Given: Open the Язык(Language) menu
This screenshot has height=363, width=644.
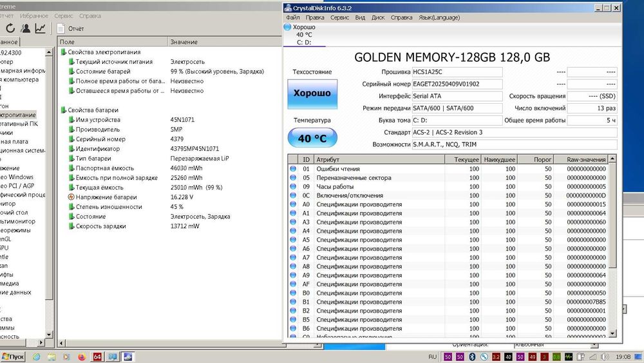Looking at the screenshot, I should [439, 17].
